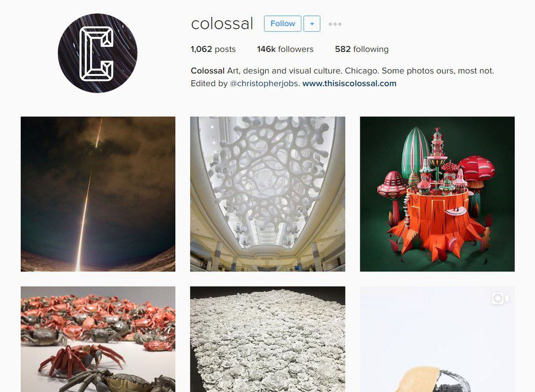Screen dimensions: 535x392
Task: Click the @christopherjobs mention in bio
Action: click(265, 84)
